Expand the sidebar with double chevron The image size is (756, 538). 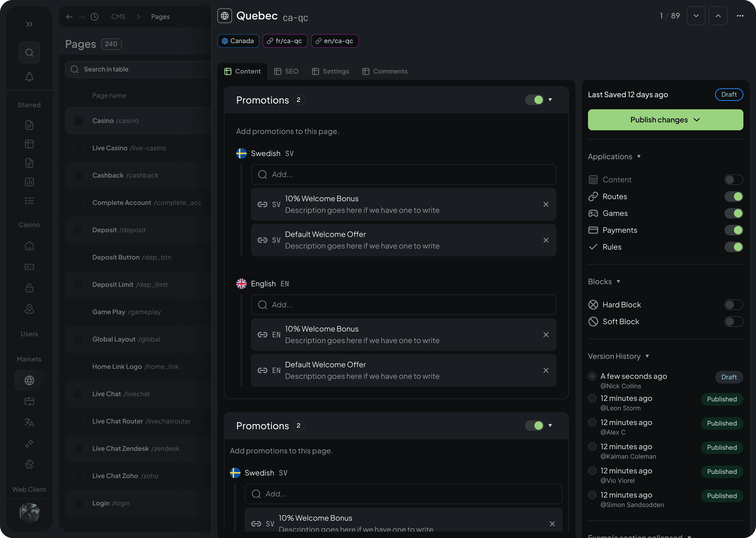tap(29, 24)
